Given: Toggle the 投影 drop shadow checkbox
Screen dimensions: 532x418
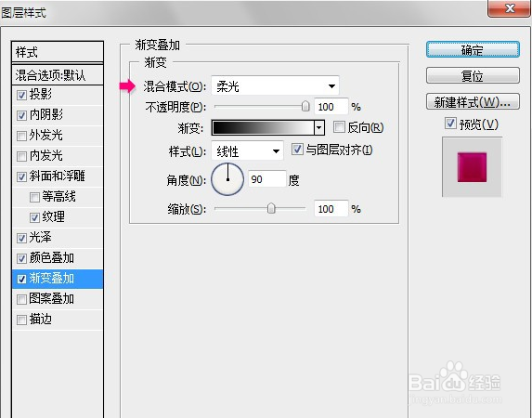Looking at the screenshot, I should pyautogui.click(x=21, y=95).
